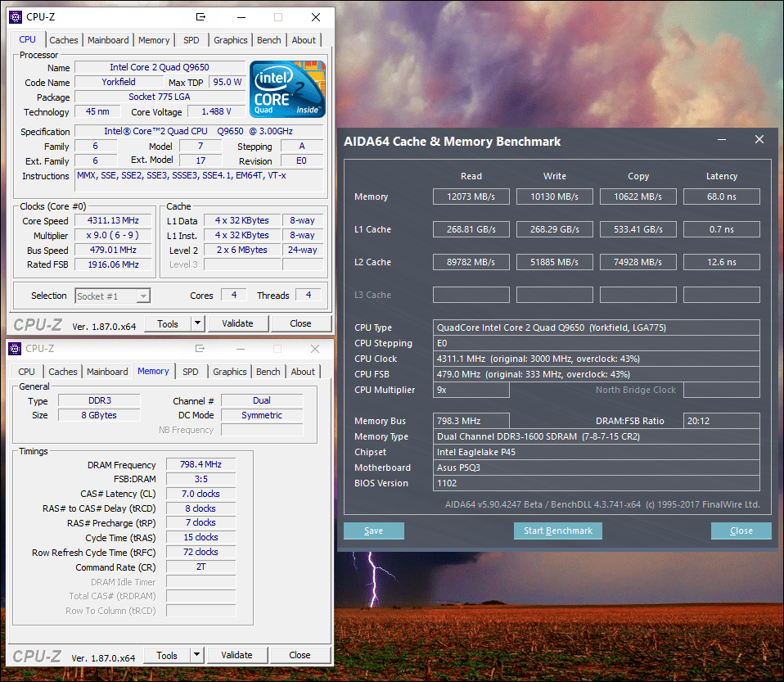Click the CPU-Z app icon in top window title bar
The width and height of the screenshot is (784, 682).
click(16, 17)
